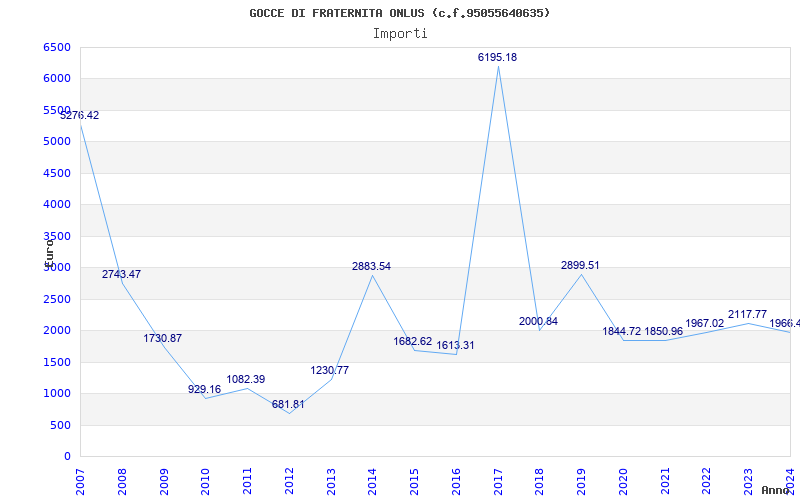
Task: Click the data label 681.81
Action: coord(288,405)
